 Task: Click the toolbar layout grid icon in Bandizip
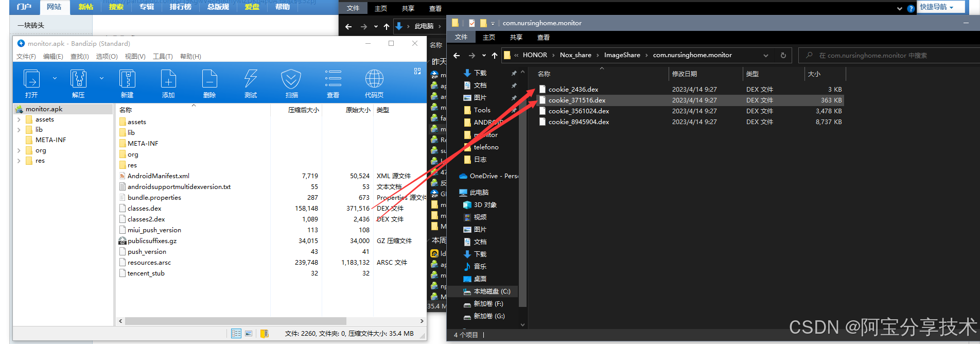(x=417, y=71)
